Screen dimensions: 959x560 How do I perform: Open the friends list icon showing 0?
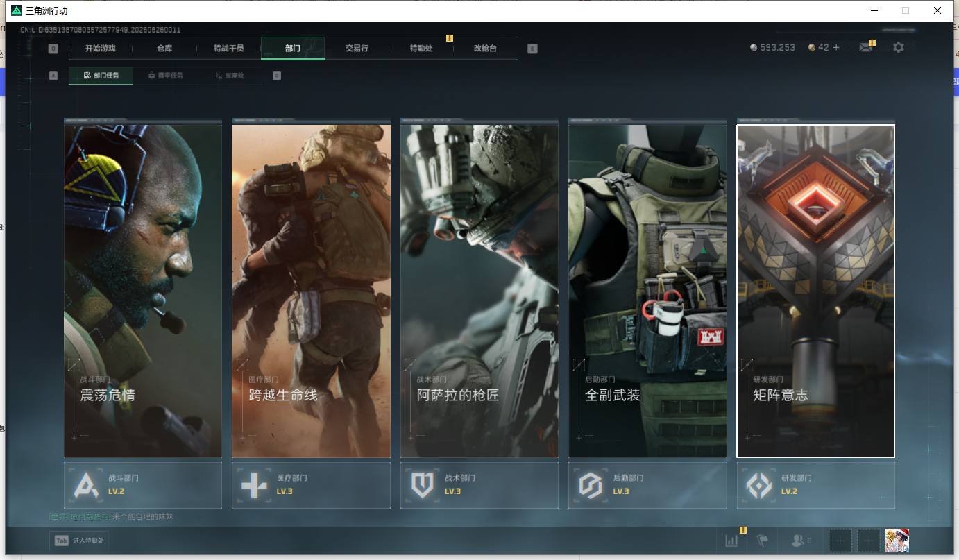coord(801,541)
